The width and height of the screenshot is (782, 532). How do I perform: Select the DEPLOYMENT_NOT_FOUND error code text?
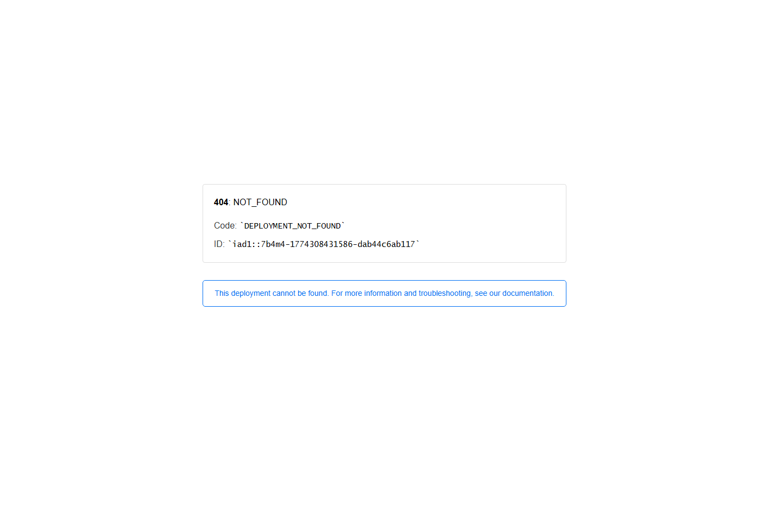(x=293, y=226)
